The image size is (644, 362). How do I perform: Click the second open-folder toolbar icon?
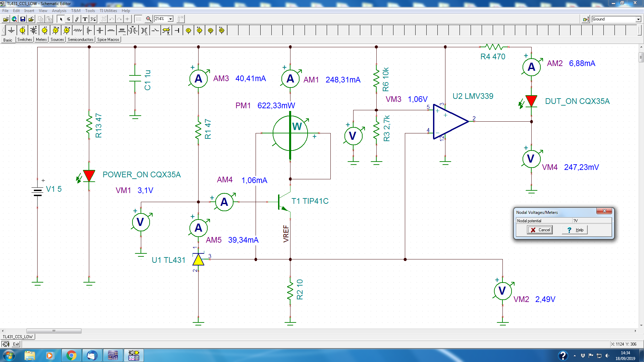(31, 19)
